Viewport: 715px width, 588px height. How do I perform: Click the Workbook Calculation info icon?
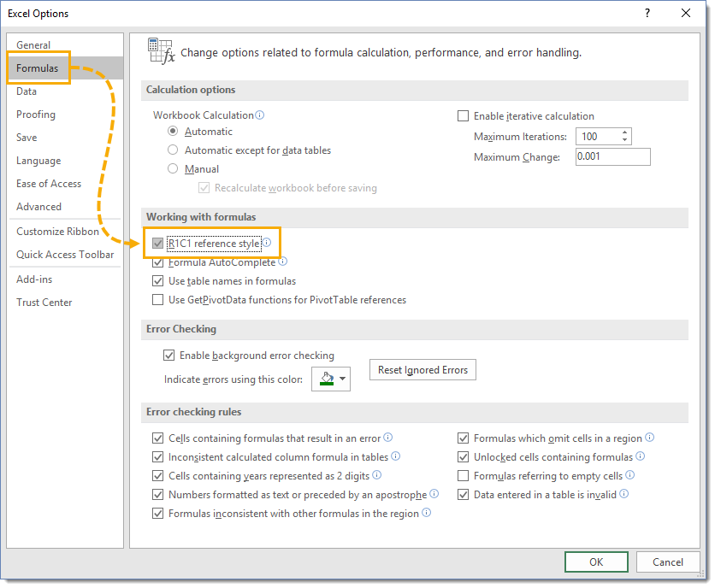coord(259,115)
